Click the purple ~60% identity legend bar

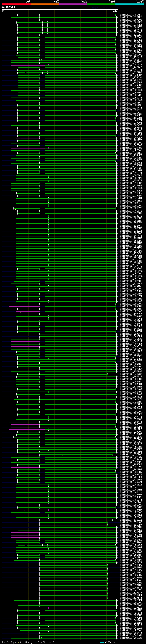pos(73,4)
